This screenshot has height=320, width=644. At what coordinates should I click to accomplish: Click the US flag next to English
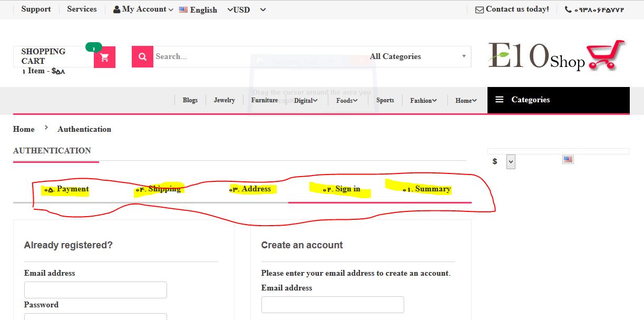coord(183,9)
